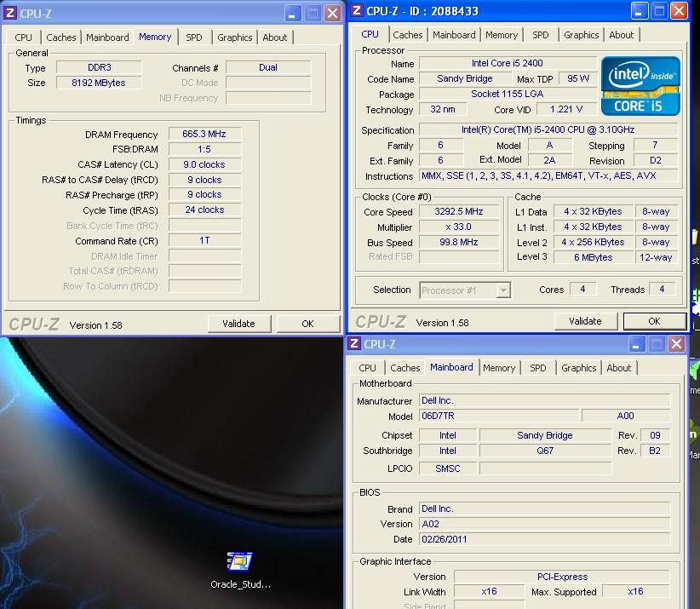Open the Oracle_Stud... desktop shortcut
Screen dimensions: 700x609
(x=240, y=570)
